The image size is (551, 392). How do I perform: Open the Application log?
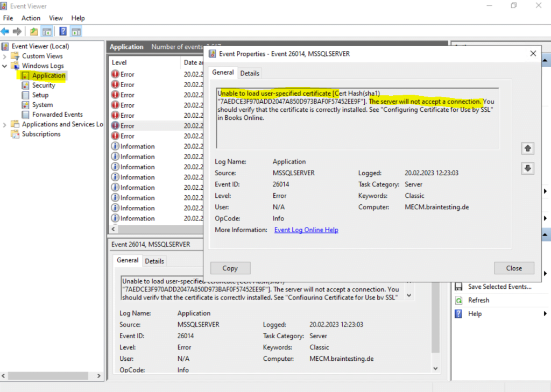48,75
